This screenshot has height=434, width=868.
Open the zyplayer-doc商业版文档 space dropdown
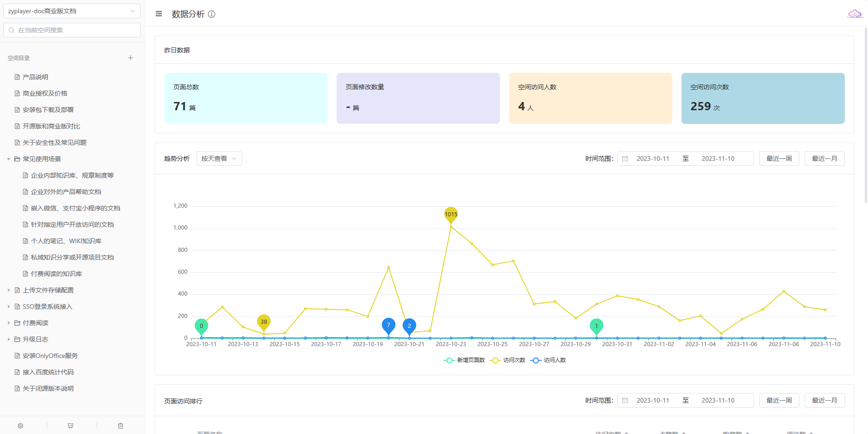point(72,11)
